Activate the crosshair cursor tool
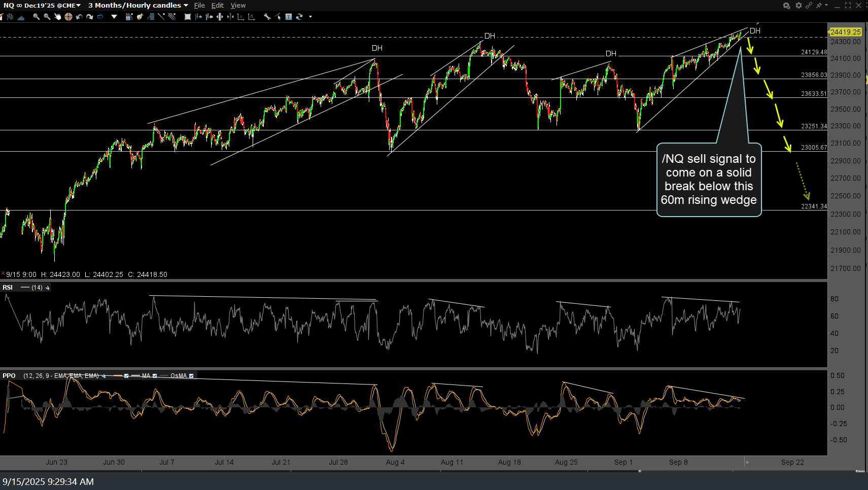The image size is (868, 490). 68,17
